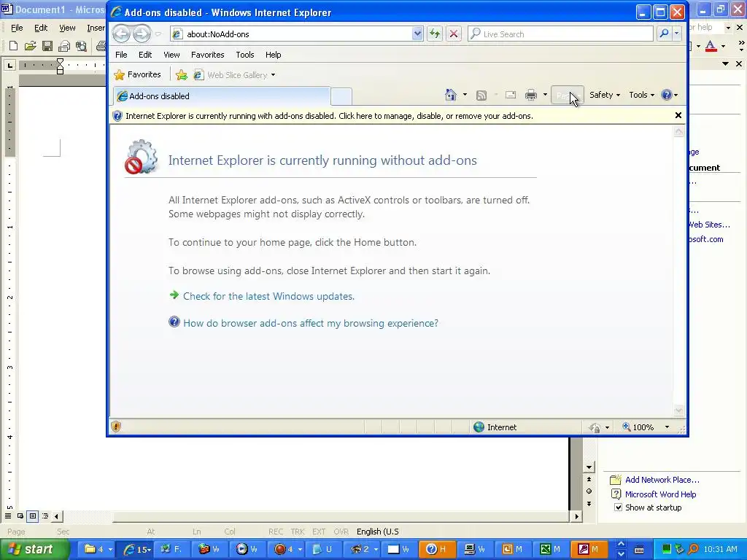Click the Outline View button in Word
The height and width of the screenshot is (560, 747).
pyautogui.click(x=45, y=516)
